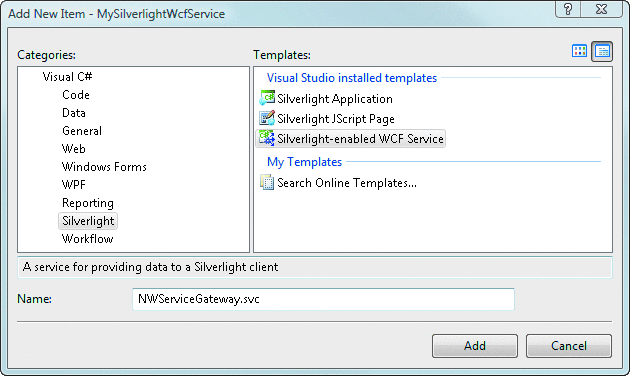
Task: Click the Silverlight Application template icon
Action: [267, 98]
